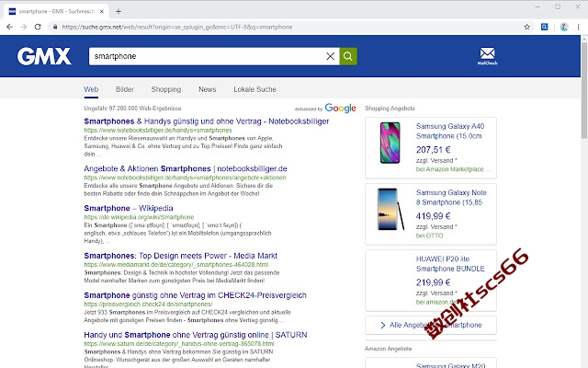Click Samsung Galaxy Note 8 product image
Image resolution: width=588 pixels, height=368 pixels.
click(390, 209)
